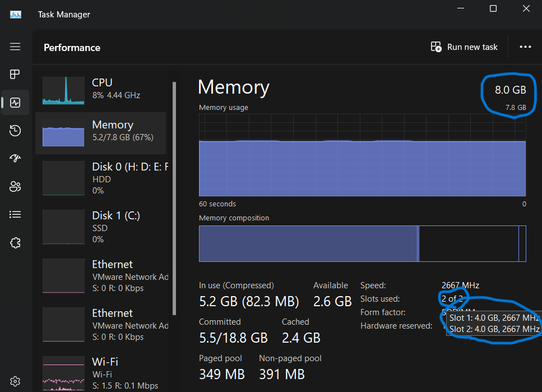542x392 pixels.
Task: Click the sidebar list scrollbar
Action: pyautogui.click(x=174, y=196)
